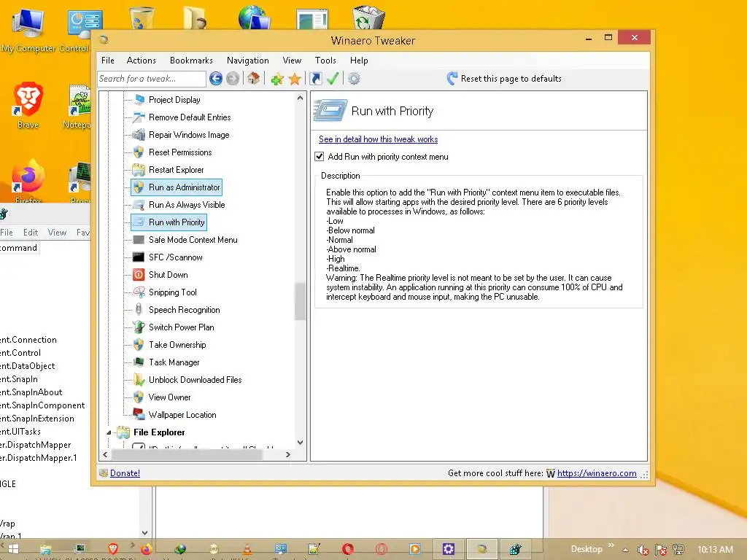Open the Navigation menu

click(x=248, y=61)
